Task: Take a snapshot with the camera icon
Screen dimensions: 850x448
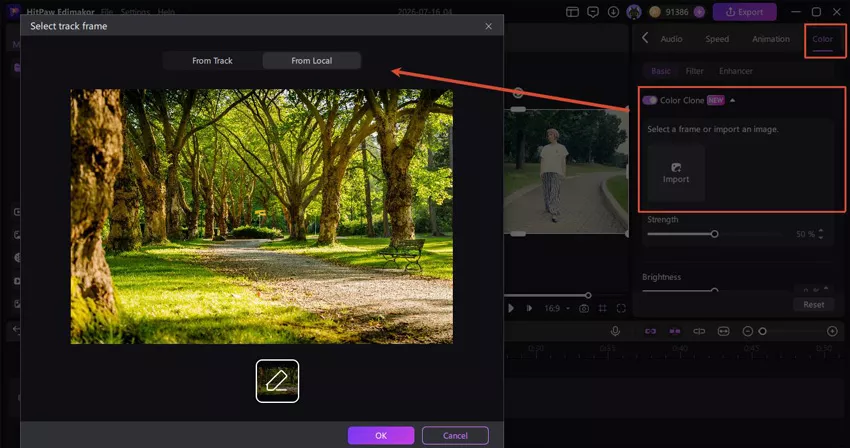Action: point(584,309)
